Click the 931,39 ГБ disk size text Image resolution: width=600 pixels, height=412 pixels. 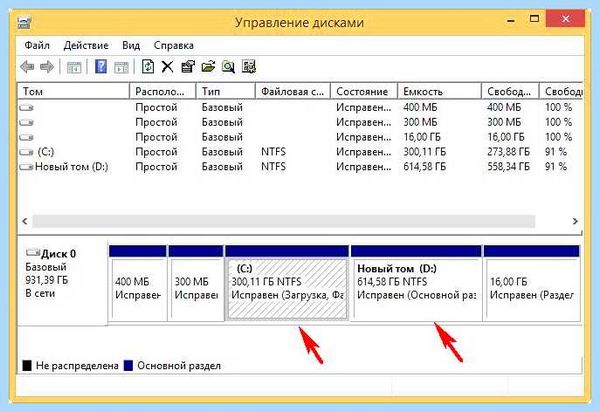[x=47, y=280]
